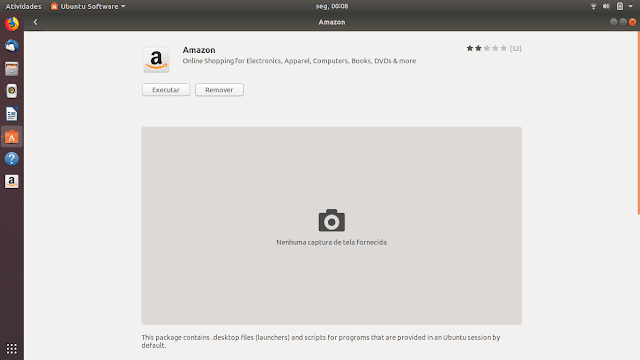Launch Amazon from the dock
640x360 pixels.
[12, 181]
